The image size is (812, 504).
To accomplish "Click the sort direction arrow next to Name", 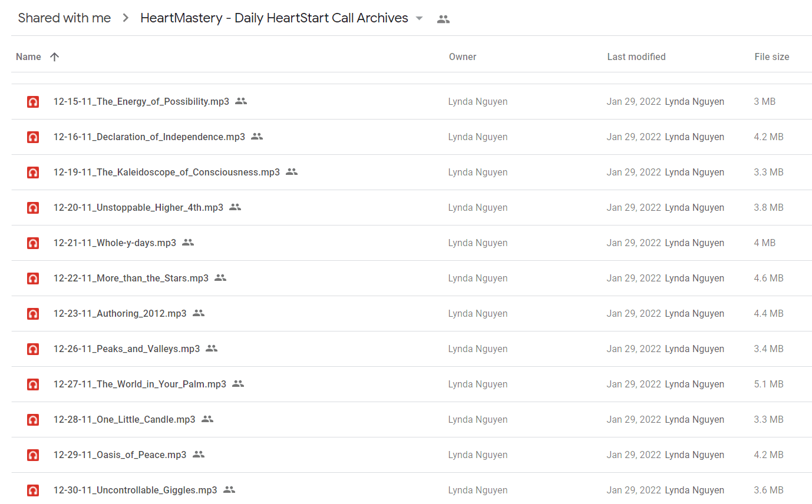I will pos(54,57).
